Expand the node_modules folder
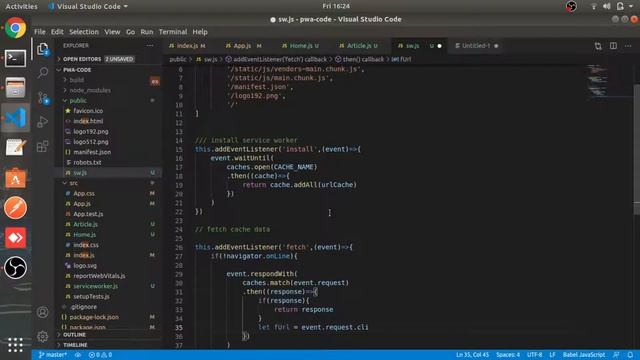The width and height of the screenshot is (640, 360). [108, 90]
